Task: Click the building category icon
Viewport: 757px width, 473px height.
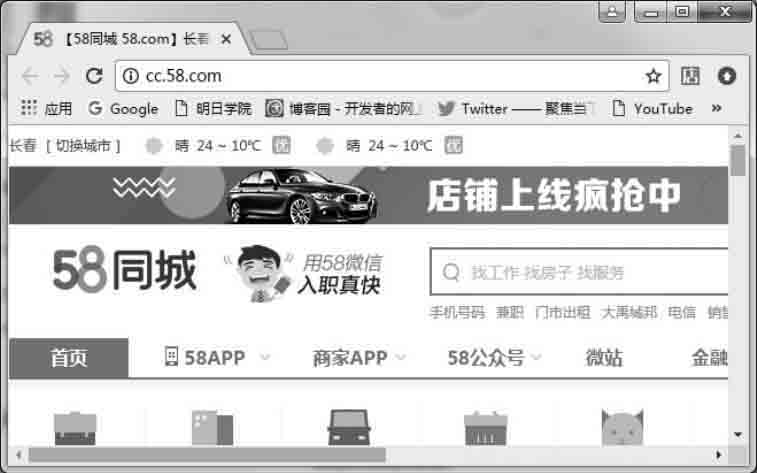Action: coord(212,428)
